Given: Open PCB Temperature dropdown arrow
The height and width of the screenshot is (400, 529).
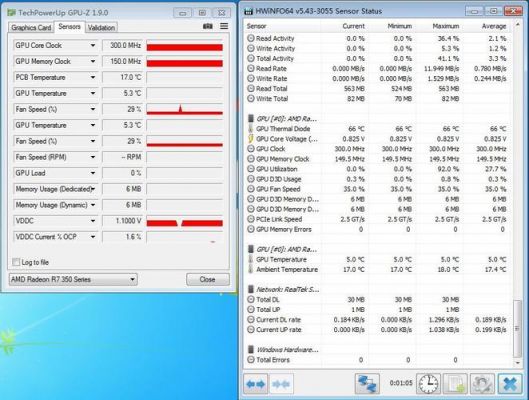Looking at the screenshot, I should pos(93,77).
